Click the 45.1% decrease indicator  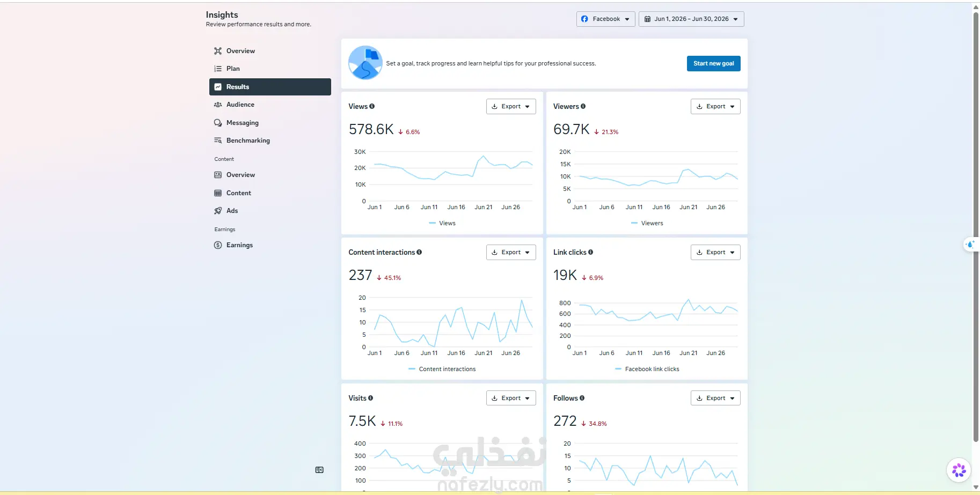pos(389,278)
